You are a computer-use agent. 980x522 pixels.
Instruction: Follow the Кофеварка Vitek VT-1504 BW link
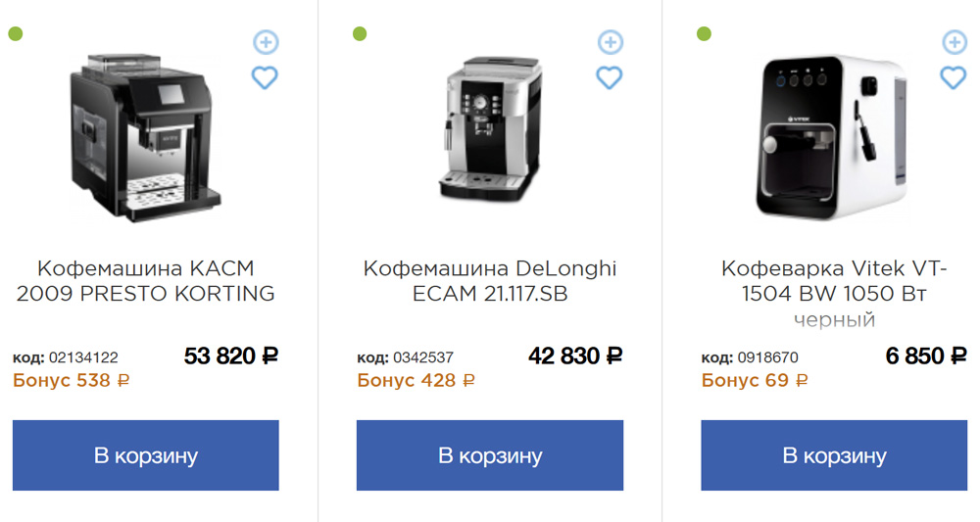pyautogui.click(x=834, y=281)
